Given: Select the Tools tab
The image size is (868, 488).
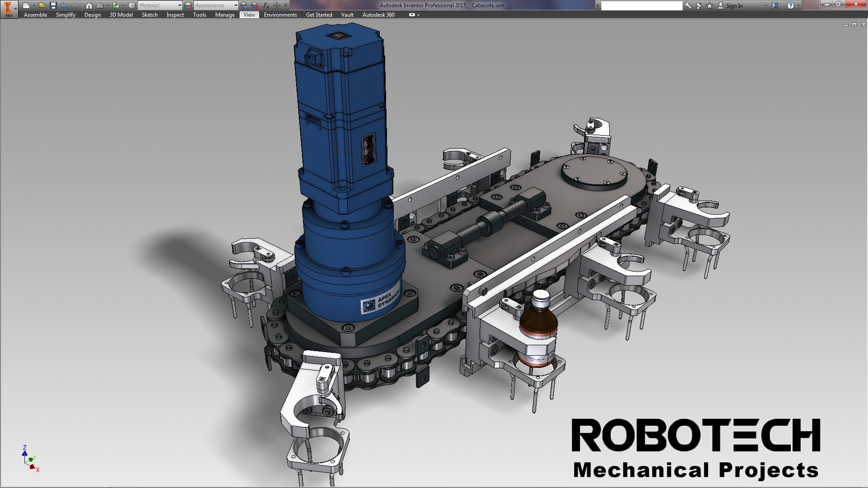Looking at the screenshot, I should [x=199, y=15].
